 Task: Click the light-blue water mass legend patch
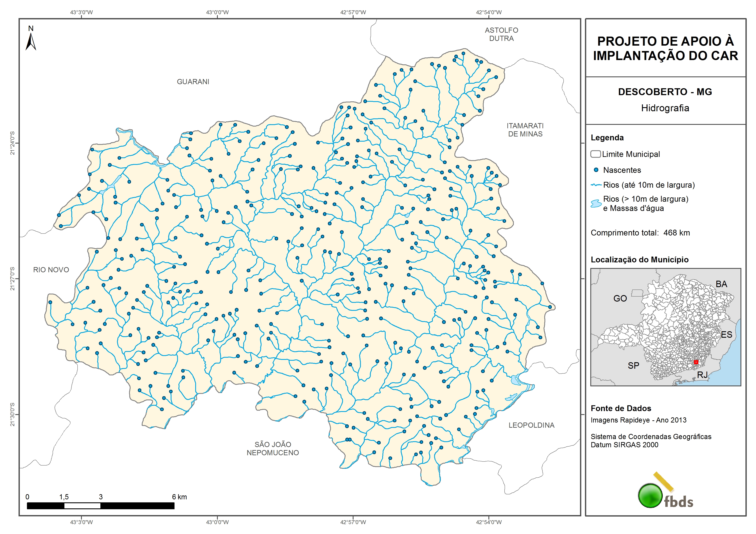(596, 204)
